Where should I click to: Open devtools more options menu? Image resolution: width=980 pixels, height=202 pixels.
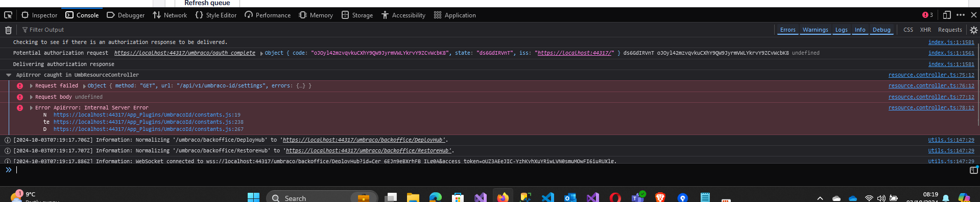(x=961, y=15)
